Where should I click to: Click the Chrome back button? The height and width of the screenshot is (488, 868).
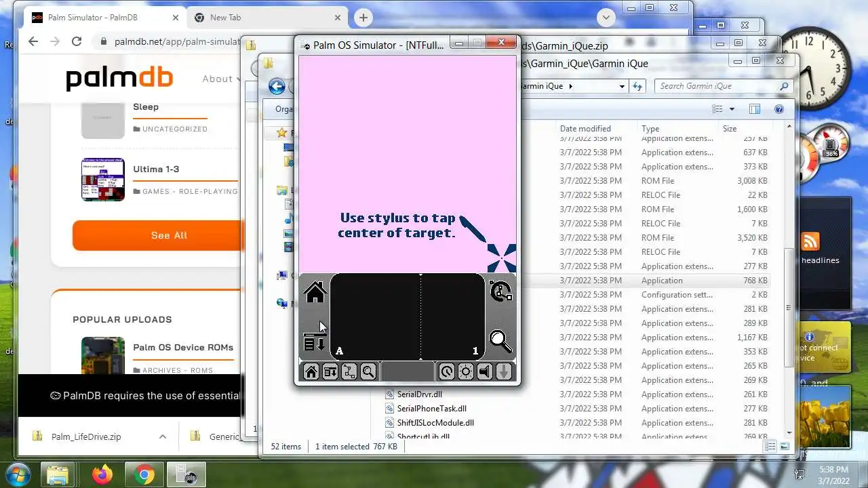click(x=33, y=41)
